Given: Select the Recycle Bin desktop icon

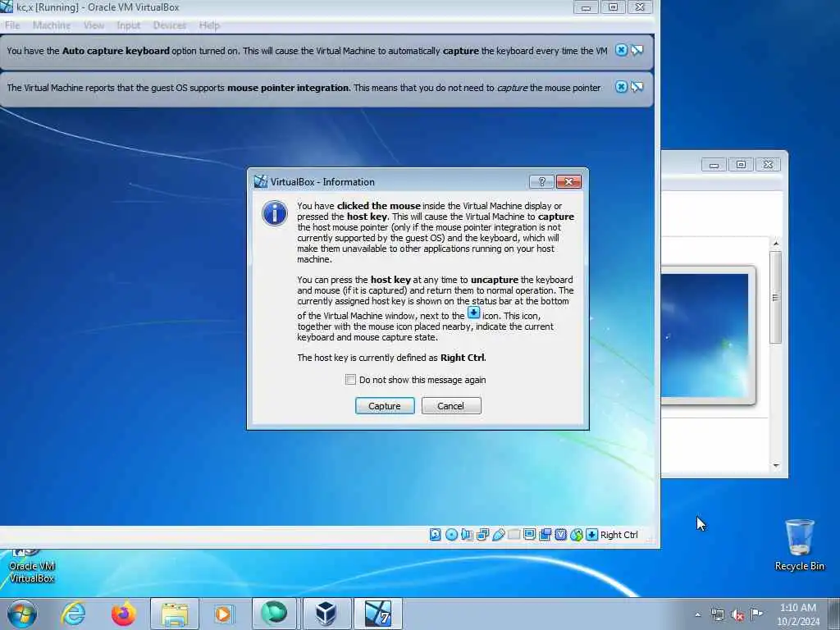Looking at the screenshot, I should pyautogui.click(x=799, y=545).
